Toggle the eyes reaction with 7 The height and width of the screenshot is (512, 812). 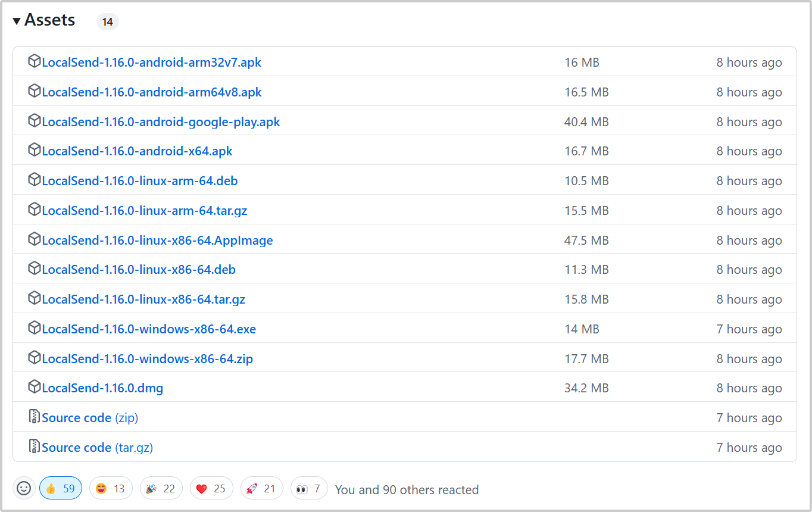coord(309,488)
